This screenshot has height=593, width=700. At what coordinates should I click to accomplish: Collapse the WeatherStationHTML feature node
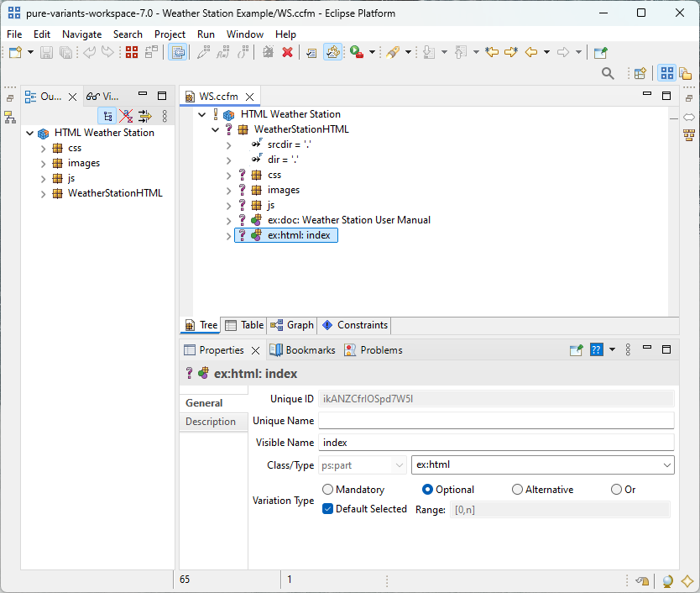(x=215, y=129)
